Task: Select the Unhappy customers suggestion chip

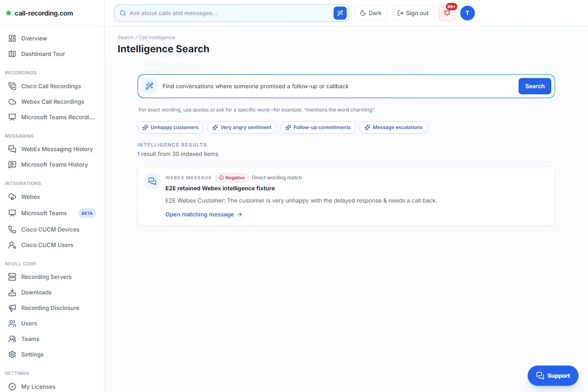Action: (170, 127)
